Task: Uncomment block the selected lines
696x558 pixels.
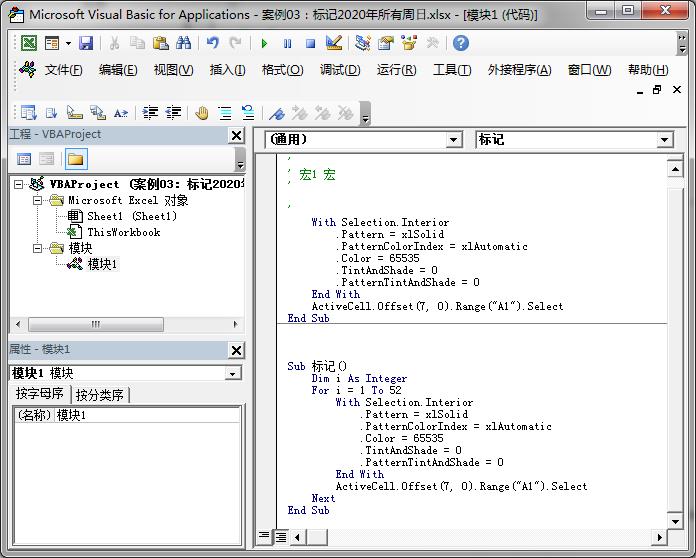Action: coord(248,113)
